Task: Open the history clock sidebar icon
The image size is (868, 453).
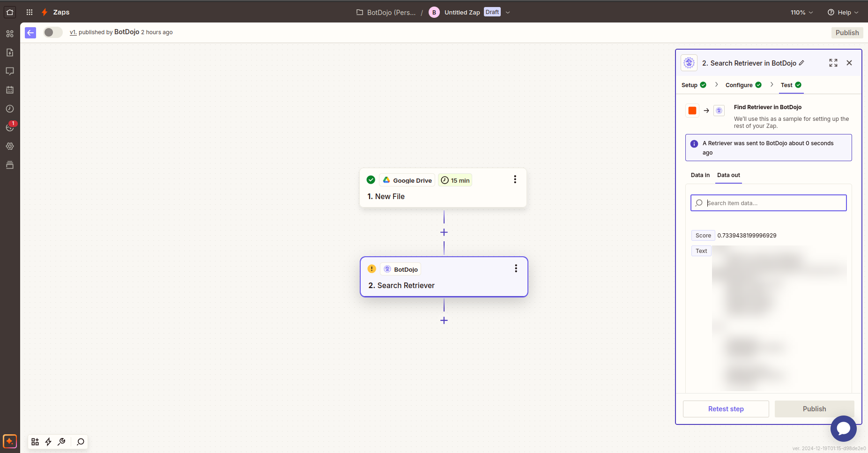Action: coord(10,109)
